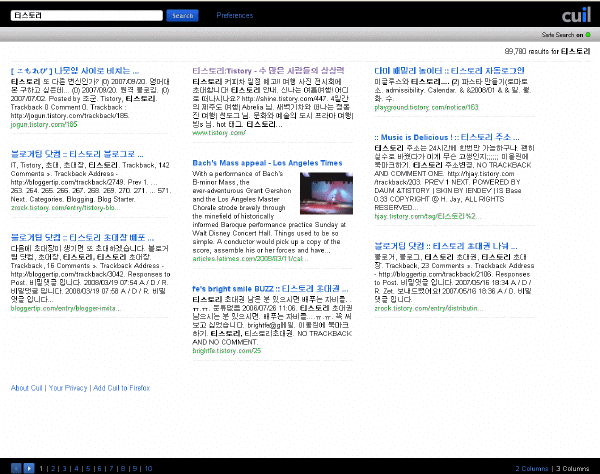Open results page 4
The width and height of the screenshot is (600, 474).
coord(77,468)
